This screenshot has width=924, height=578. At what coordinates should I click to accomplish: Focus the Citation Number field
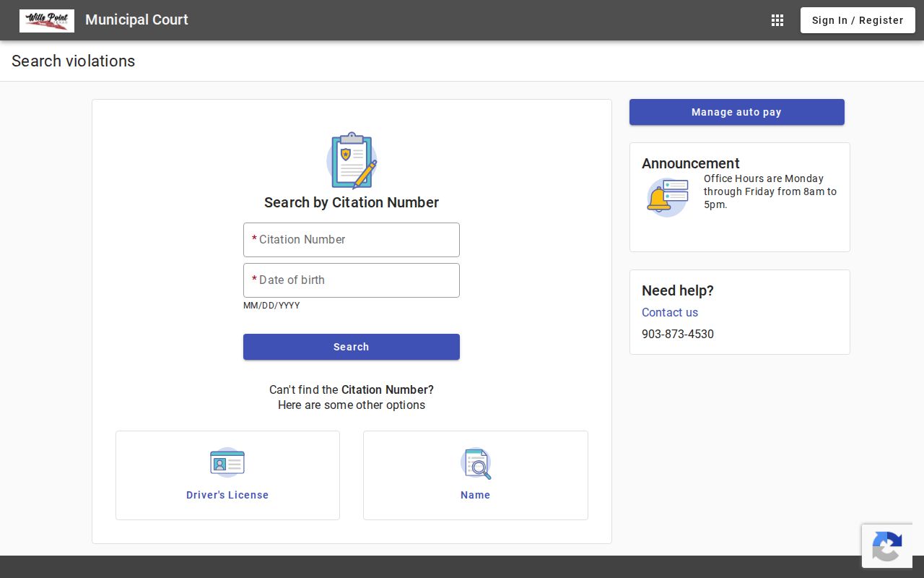coord(352,240)
